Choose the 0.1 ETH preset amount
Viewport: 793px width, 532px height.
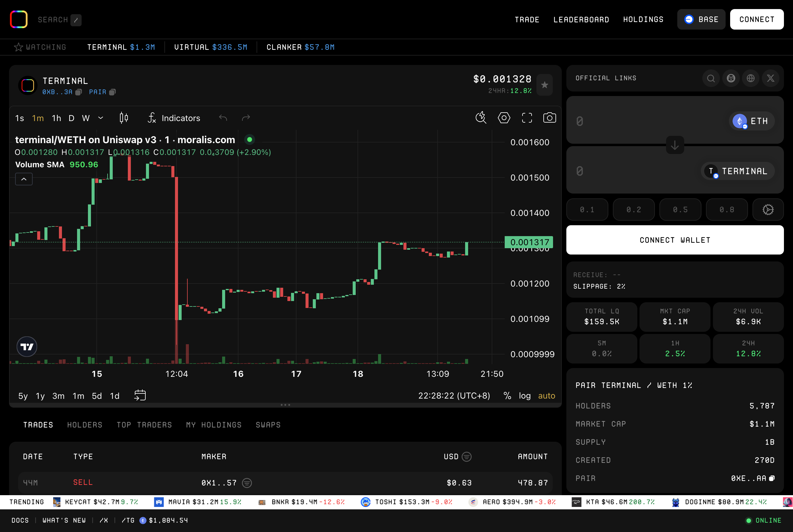tap(587, 210)
